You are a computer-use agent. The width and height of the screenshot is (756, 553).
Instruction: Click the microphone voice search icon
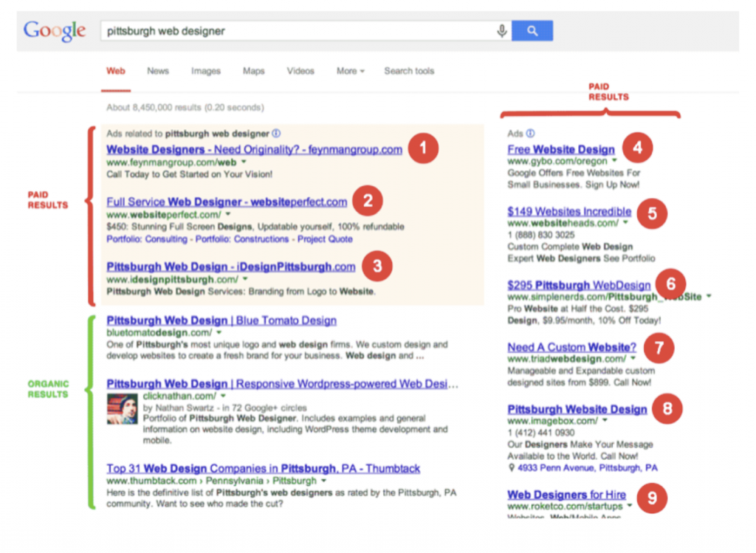501,31
